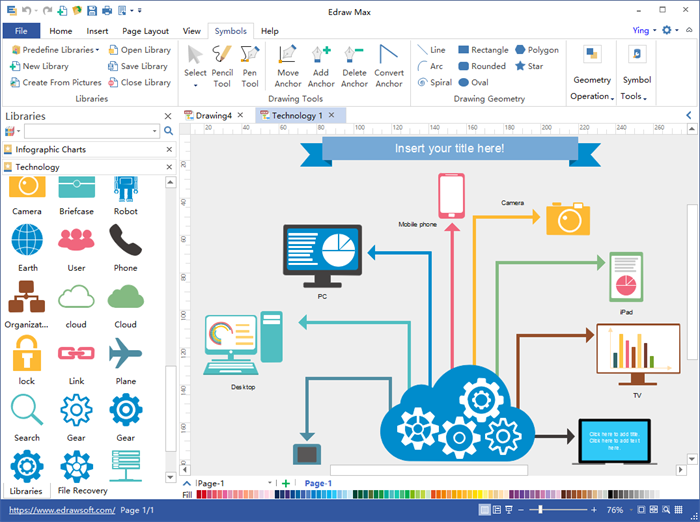Screen dimensions: 700x522
Task: Close the Infographic Charts library section
Action: [168, 149]
